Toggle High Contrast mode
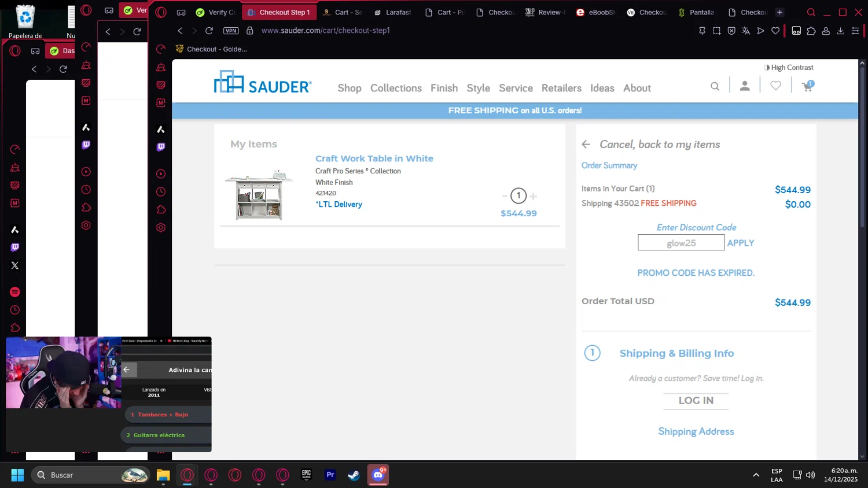The width and height of the screenshot is (868, 488). (788, 68)
